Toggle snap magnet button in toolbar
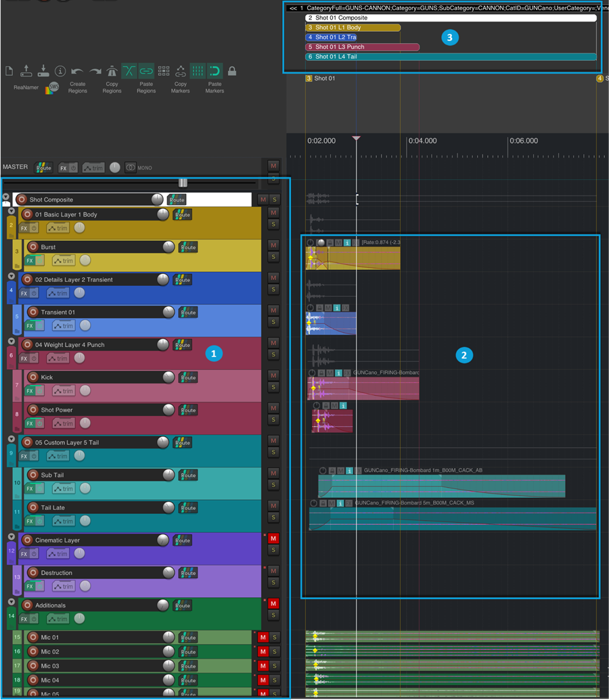 point(215,71)
